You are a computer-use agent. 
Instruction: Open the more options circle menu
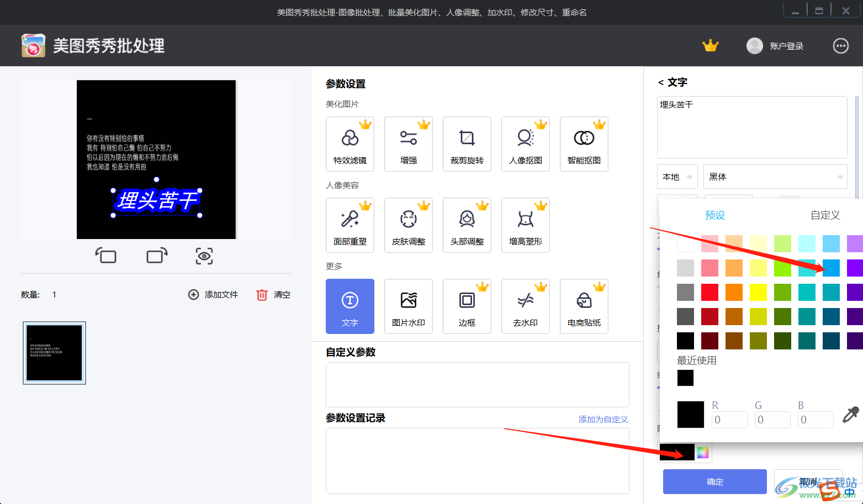click(840, 46)
